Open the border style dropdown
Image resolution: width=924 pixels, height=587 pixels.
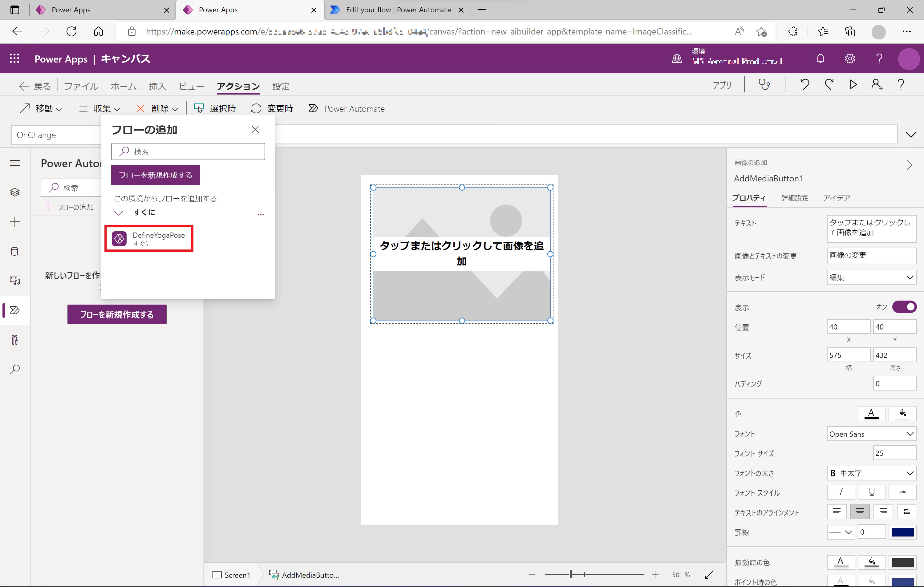tap(841, 532)
